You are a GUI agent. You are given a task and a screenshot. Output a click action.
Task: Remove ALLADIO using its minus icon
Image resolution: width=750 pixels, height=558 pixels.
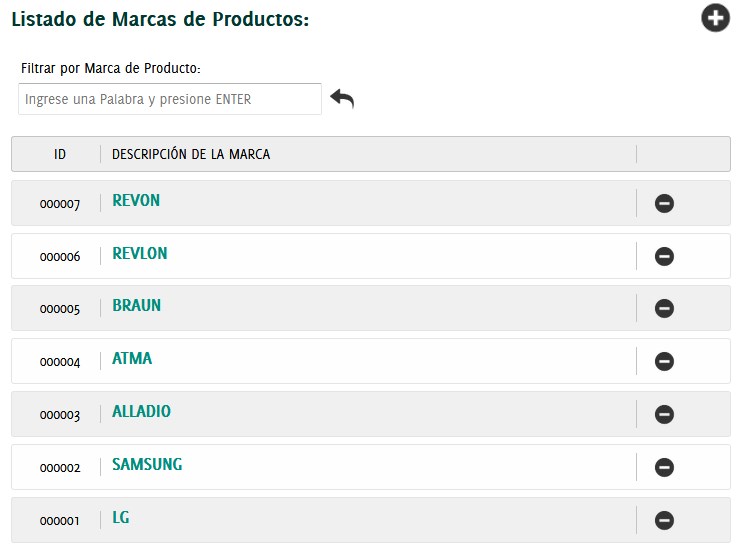pyautogui.click(x=664, y=414)
